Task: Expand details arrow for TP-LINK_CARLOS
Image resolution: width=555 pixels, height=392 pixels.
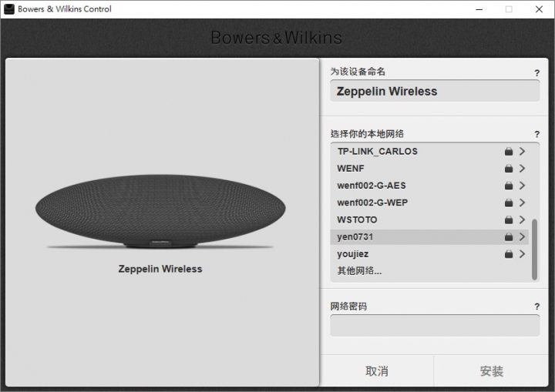Action: pos(522,152)
